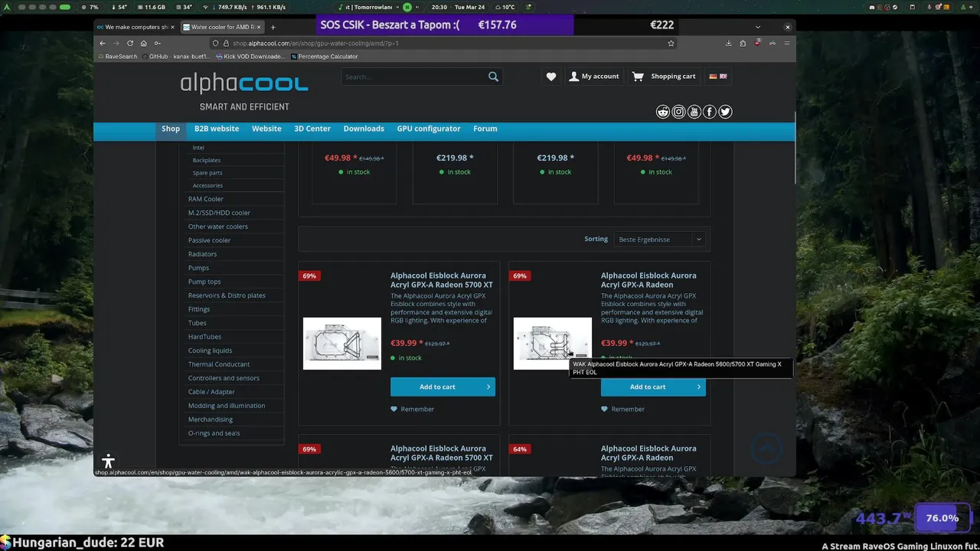The height and width of the screenshot is (551, 980).
Task: Open Reservoirs & Distro plates category
Action: point(227,295)
